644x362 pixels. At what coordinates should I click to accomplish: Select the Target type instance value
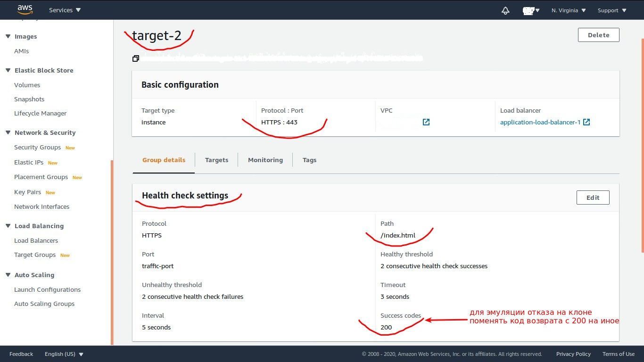pyautogui.click(x=154, y=122)
